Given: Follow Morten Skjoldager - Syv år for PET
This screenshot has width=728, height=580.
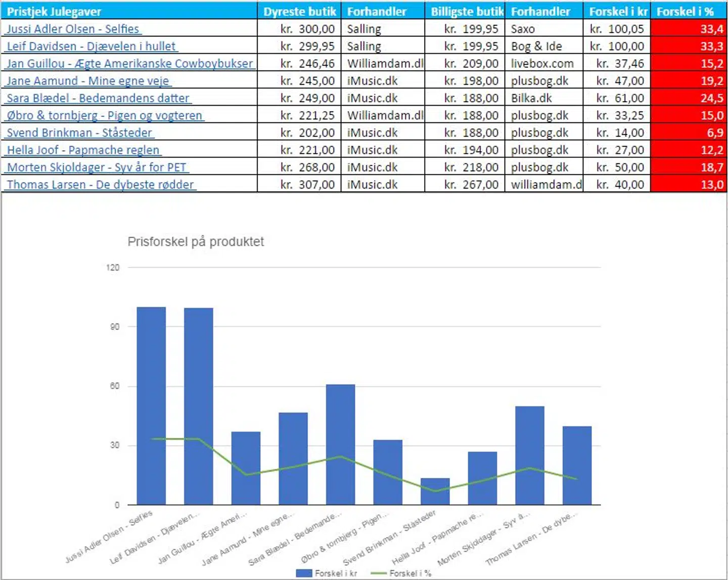Looking at the screenshot, I should (x=97, y=167).
